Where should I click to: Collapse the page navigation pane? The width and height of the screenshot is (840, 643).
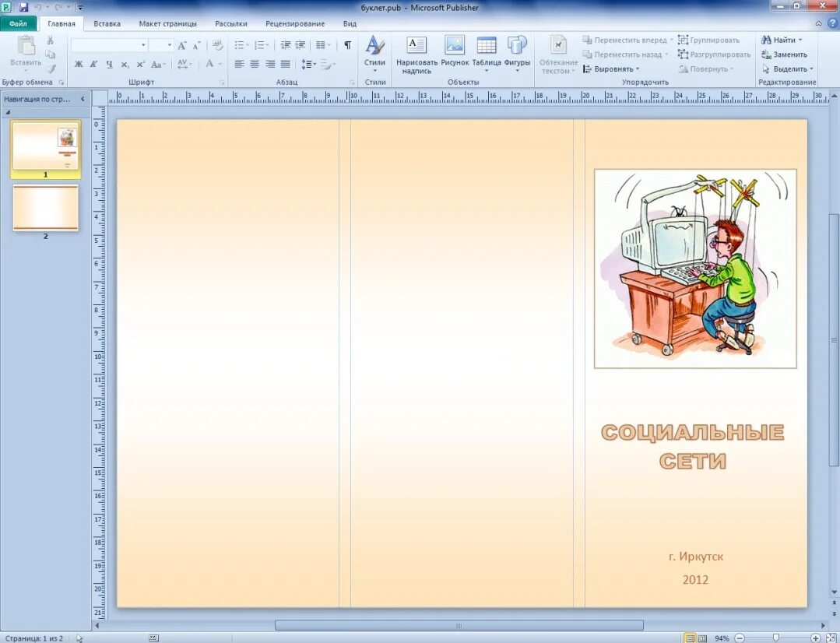83,99
